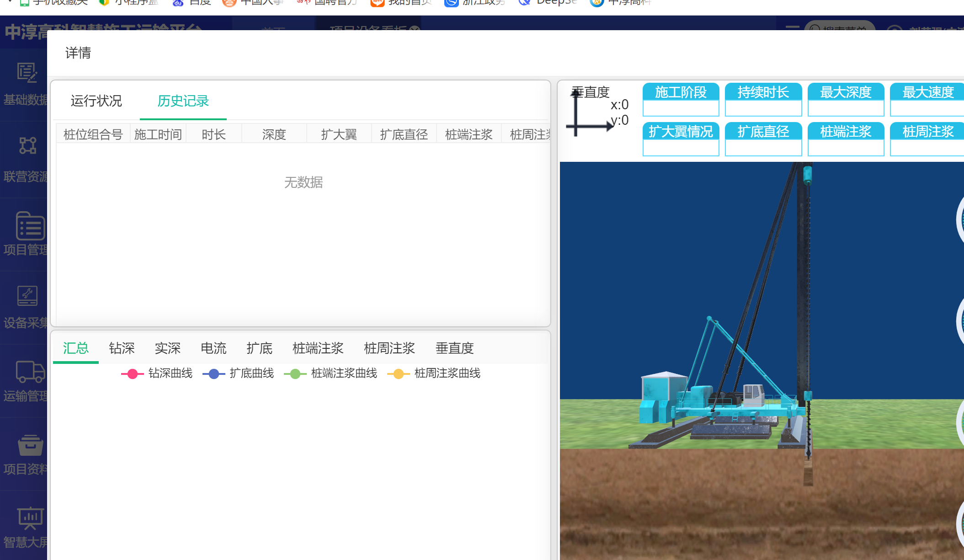
Task: Open the 项目资料 box icon
Action: 30,445
